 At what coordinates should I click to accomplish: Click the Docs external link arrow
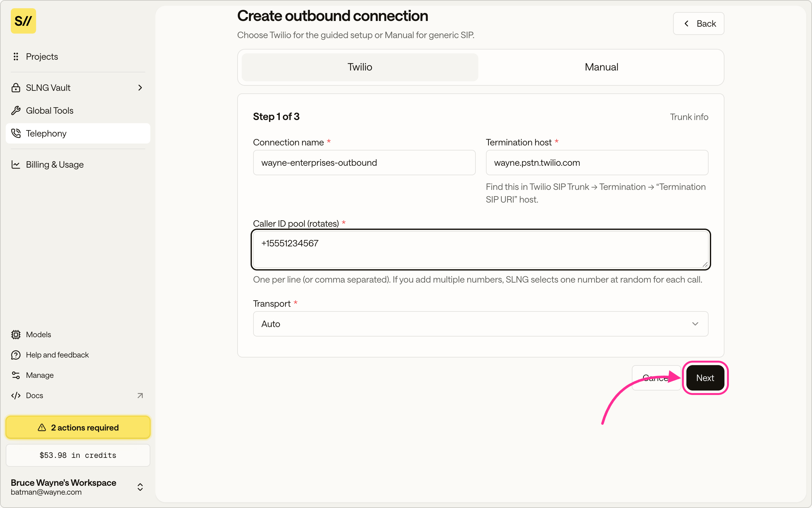click(x=140, y=396)
